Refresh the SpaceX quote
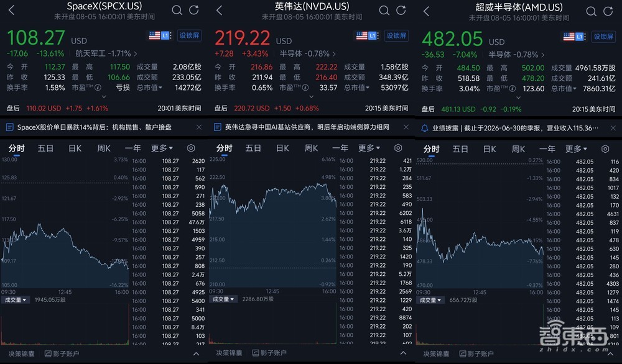Viewport: 622px width, 364px height. pyautogui.click(x=193, y=10)
